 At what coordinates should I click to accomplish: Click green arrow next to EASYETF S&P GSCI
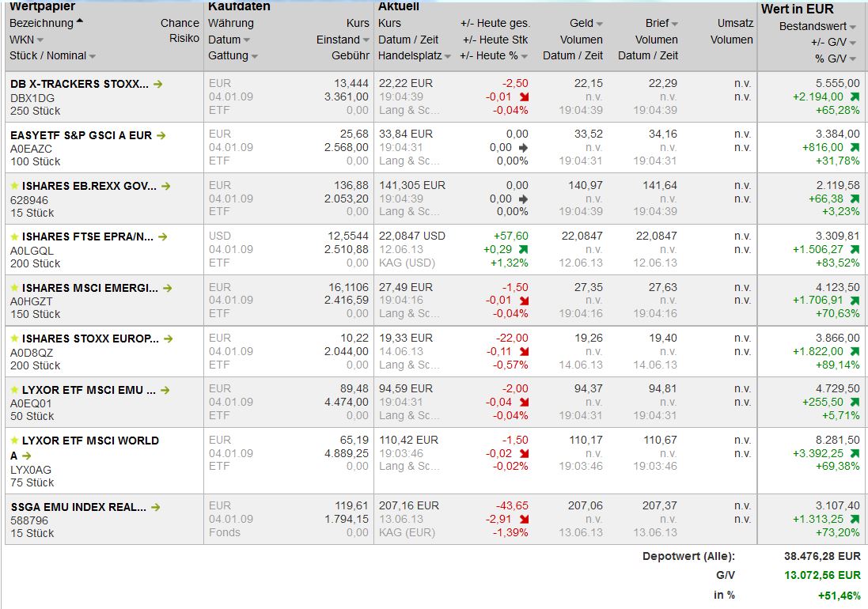click(161, 135)
